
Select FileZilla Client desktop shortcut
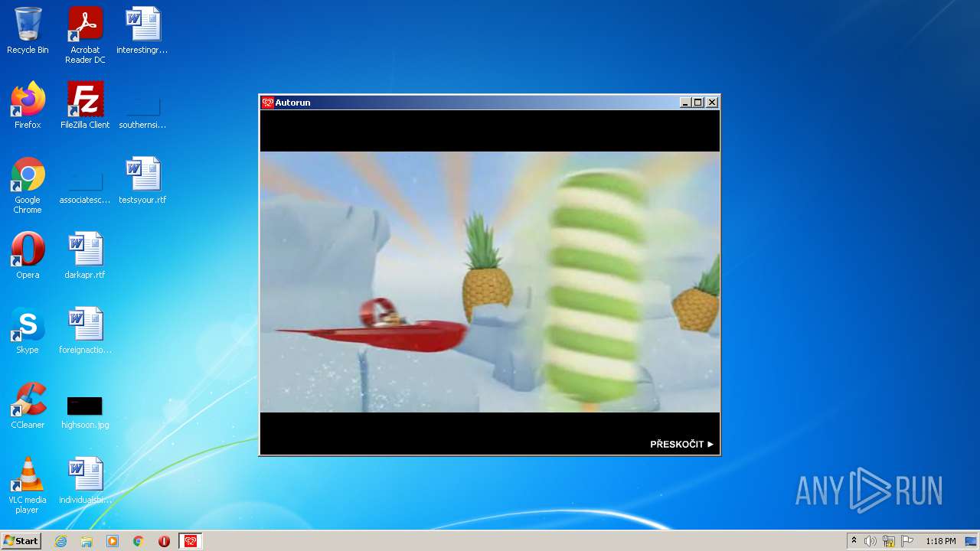(x=85, y=106)
